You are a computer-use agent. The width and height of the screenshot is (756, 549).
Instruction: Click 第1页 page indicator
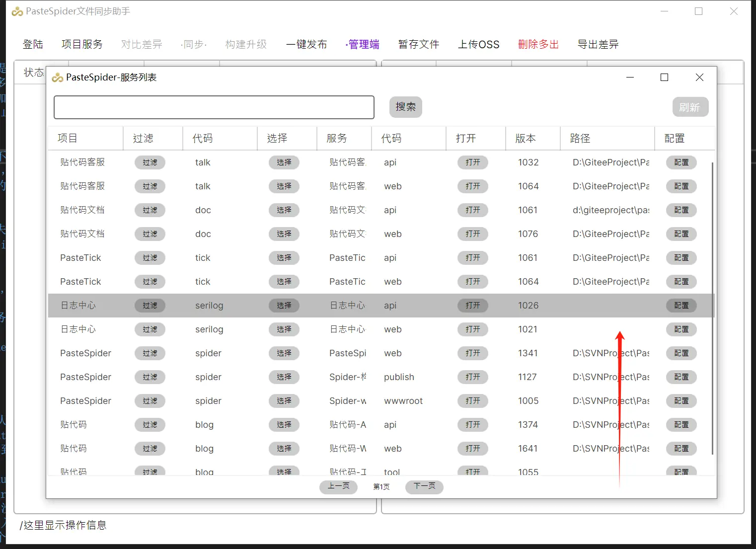(381, 487)
